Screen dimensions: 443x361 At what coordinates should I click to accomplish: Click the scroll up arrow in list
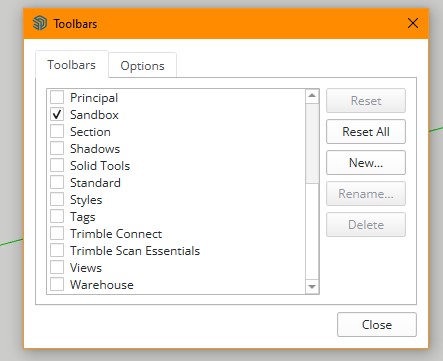click(312, 96)
